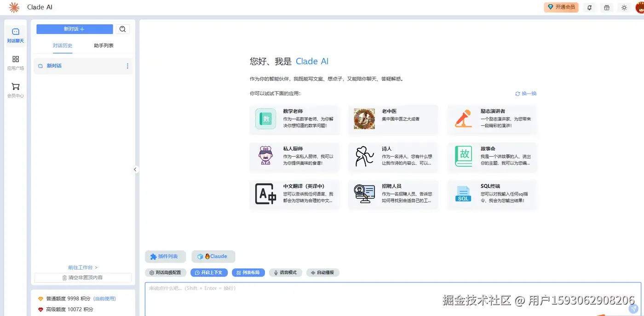
Task: Start a new chat with 新对话 +
Action: click(75, 29)
